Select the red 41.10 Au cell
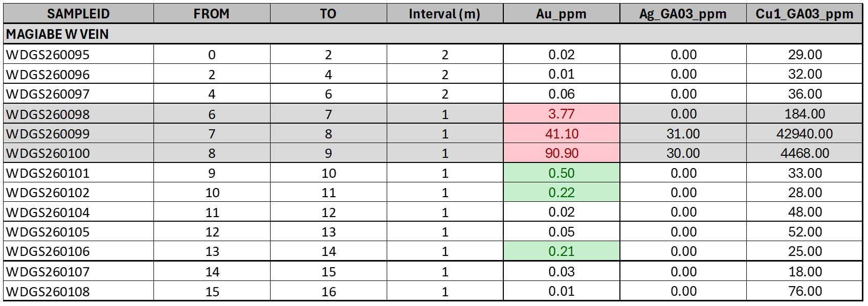The image size is (868, 306). click(561, 134)
